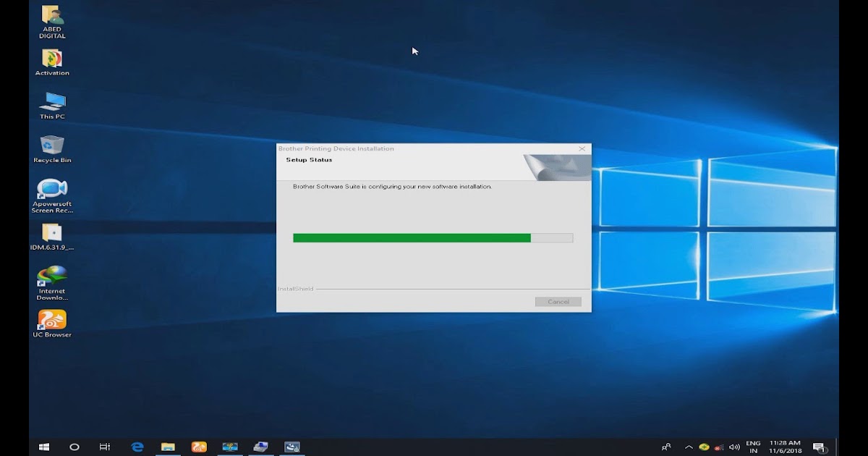The width and height of the screenshot is (868, 456).
Task: Open Task View in taskbar
Action: [105, 447]
